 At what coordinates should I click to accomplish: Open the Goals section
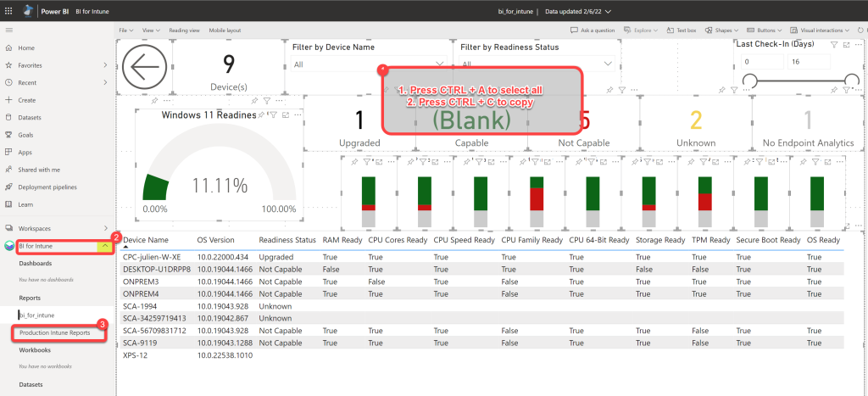pyautogui.click(x=26, y=135)
